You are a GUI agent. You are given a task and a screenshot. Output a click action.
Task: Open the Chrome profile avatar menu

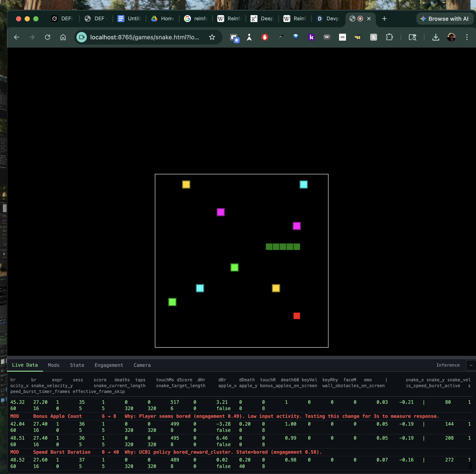[x=451, y=37]
